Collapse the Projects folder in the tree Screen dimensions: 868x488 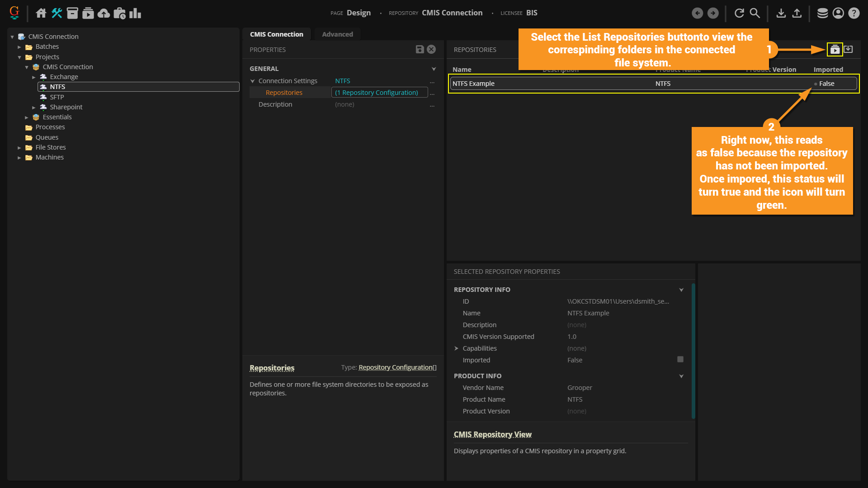pos(19,57)
